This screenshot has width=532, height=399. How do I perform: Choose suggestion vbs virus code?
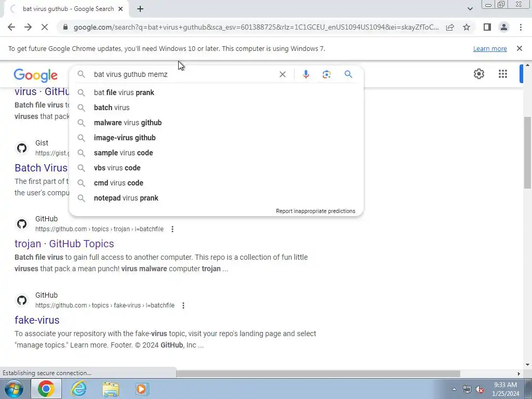(x=216, y=168)
